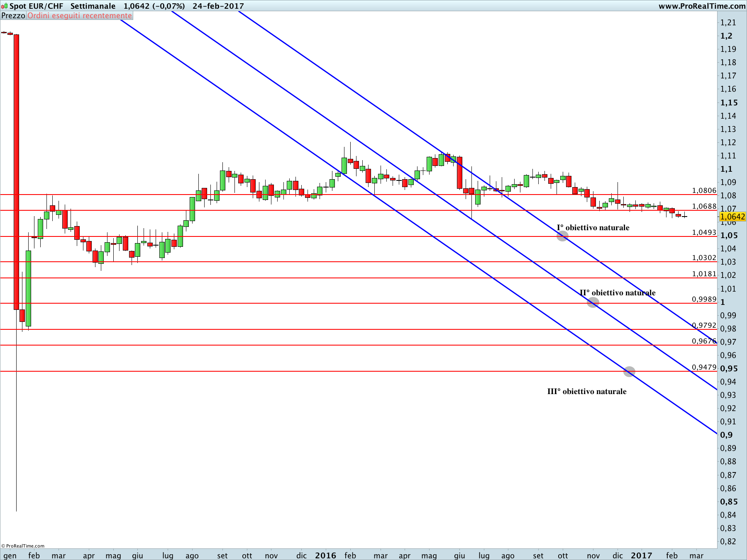
Task: Open the Ordini eseguiti recentemente tab
Action: pyautogui.click(x=80, y=16)
